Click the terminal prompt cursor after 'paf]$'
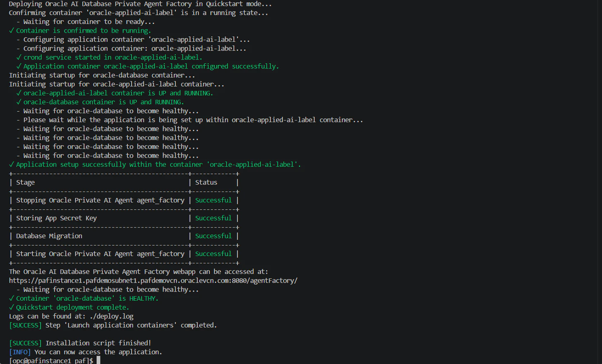The height and width of the screenshot is (364, 602). 98,361
